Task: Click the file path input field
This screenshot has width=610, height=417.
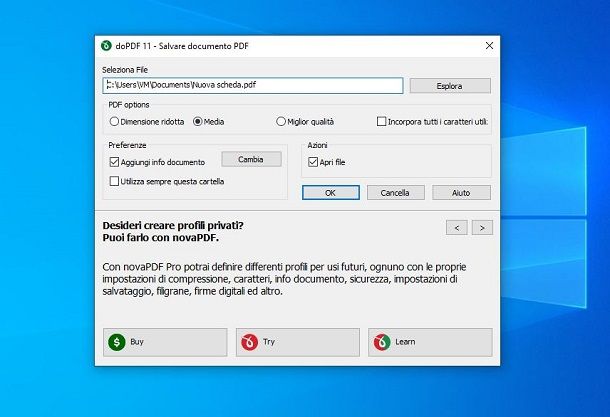Action: tap(253, 86)
